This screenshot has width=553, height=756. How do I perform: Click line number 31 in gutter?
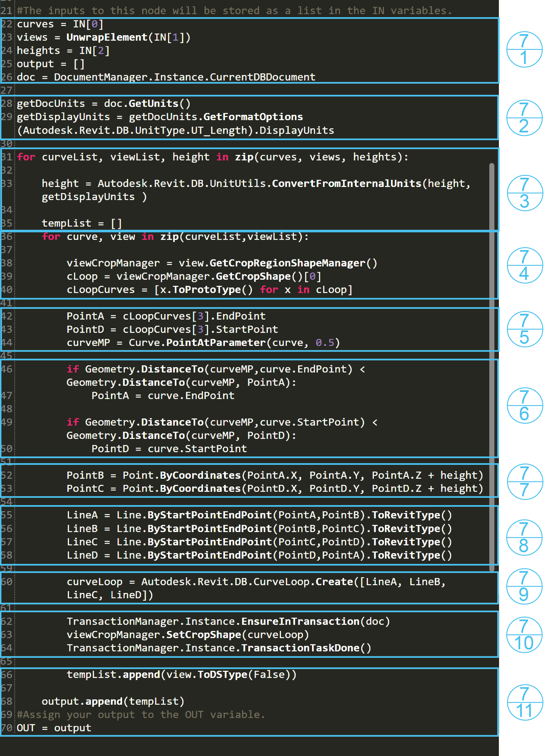[x=6, y=157]
